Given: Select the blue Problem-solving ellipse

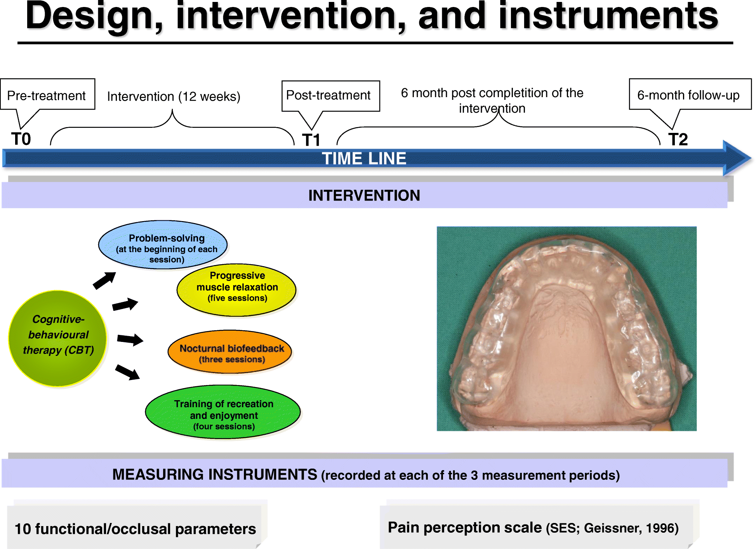Looking at the screenshot, I should [163, 245].
